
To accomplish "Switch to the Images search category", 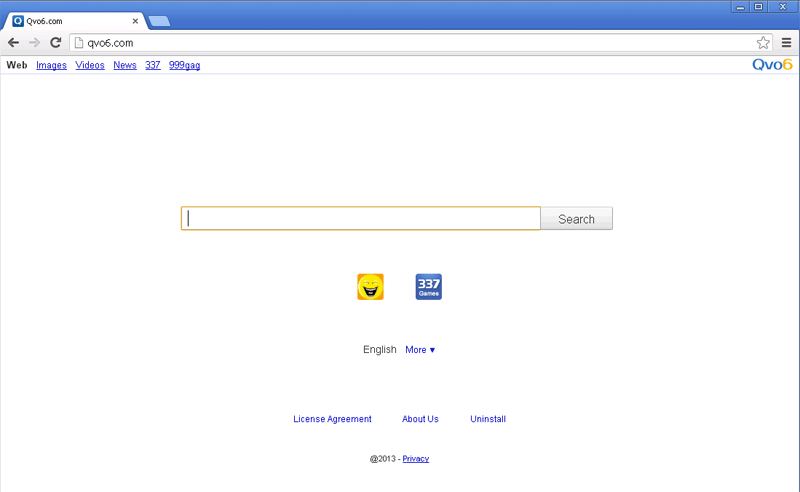I will click(x=51, y=65).
